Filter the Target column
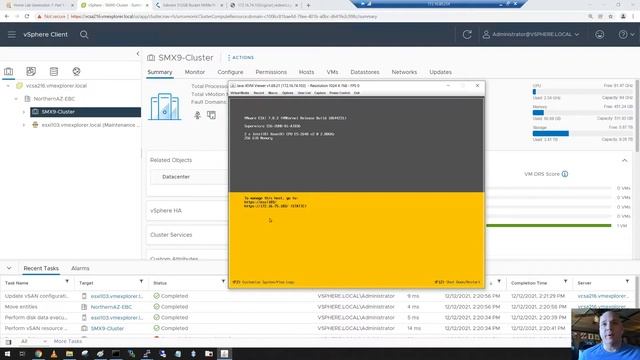Image resolution: width=640 pixels, height=360 pixels. click(x=141, y=282)
